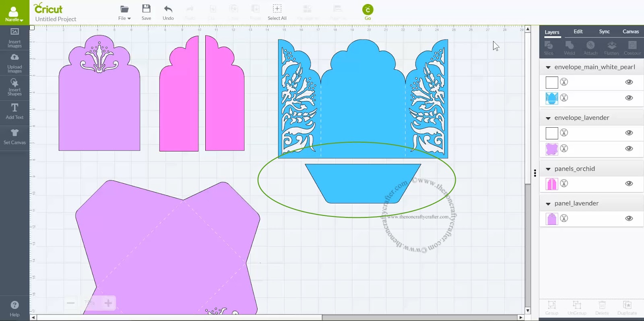644x321 pixels.
Task: Click scissors icon of white envelope_main_white_pearl layer
Action: [x=564, y=82]
